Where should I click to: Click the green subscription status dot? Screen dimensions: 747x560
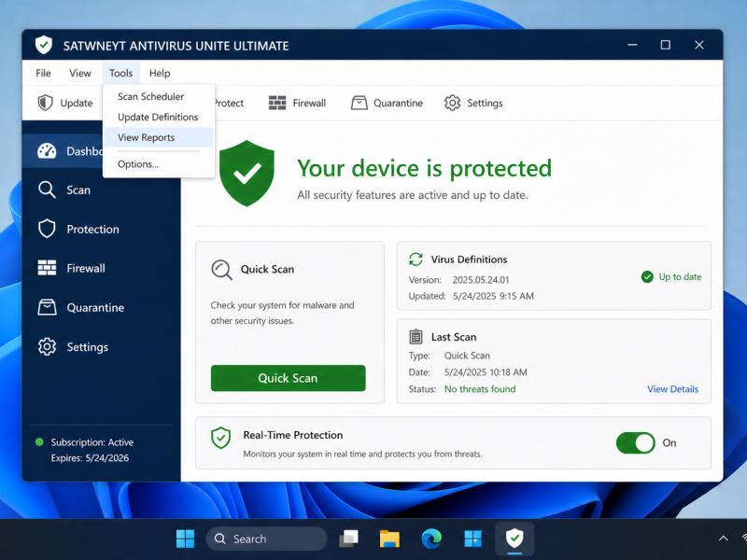39,441
